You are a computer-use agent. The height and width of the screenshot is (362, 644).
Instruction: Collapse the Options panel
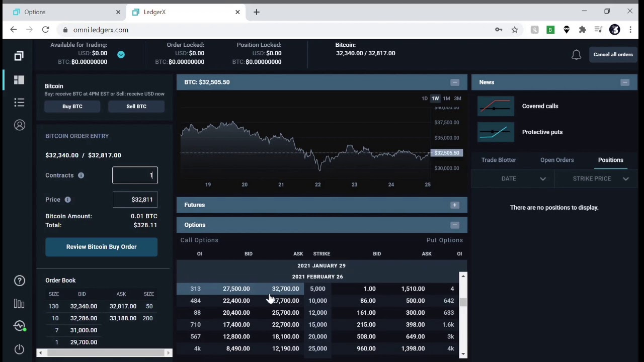[x=455, y=225]
